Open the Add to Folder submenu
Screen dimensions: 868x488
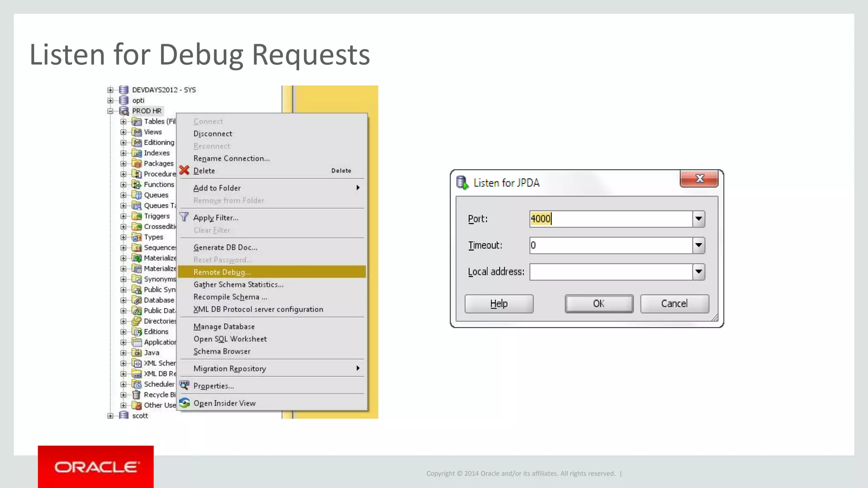(271, 188)
